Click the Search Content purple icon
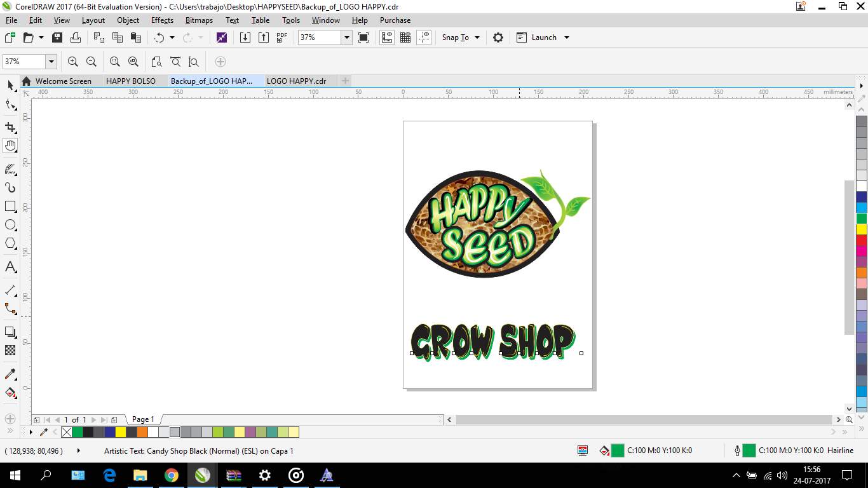 click(221, 37)
